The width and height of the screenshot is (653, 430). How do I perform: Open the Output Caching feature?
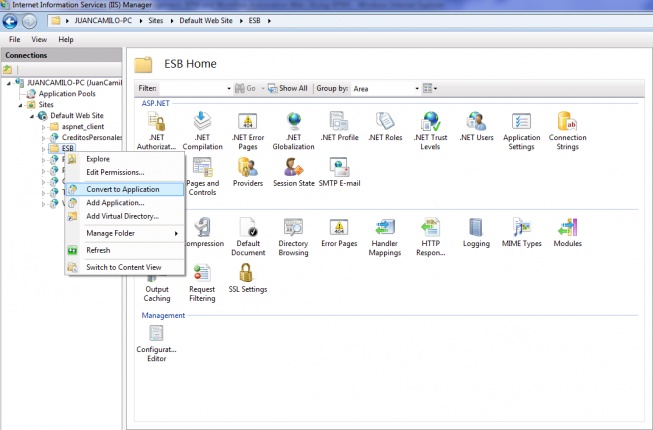(x=157, y=287)
